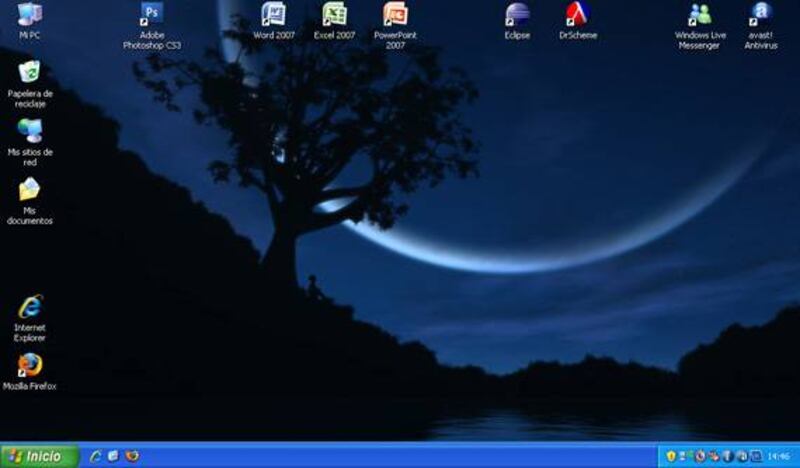
Task: Open the Mi PC desktop icon
Action: click(29, 15)
